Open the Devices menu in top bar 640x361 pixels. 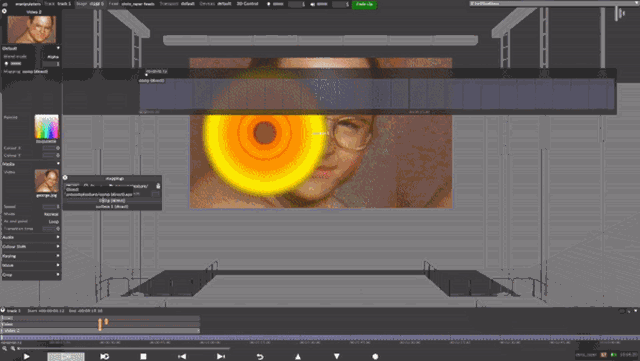[216, 4]
